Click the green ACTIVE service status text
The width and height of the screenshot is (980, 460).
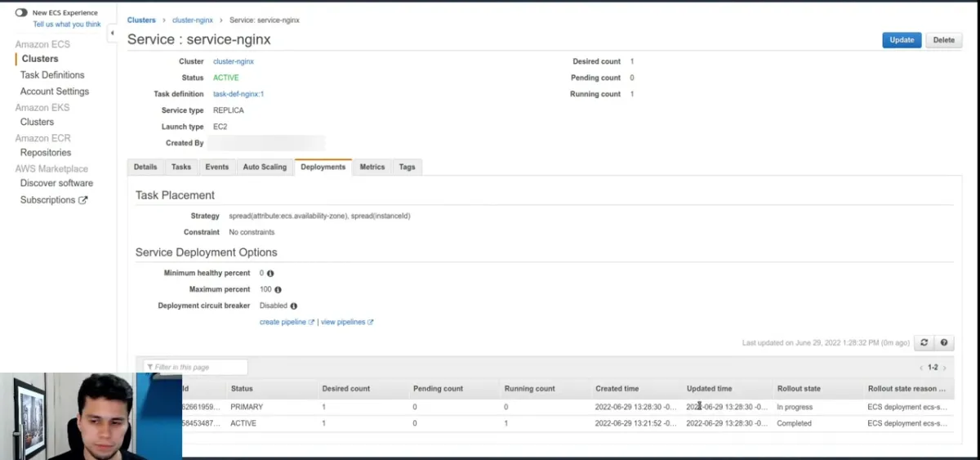pos(226,78)
